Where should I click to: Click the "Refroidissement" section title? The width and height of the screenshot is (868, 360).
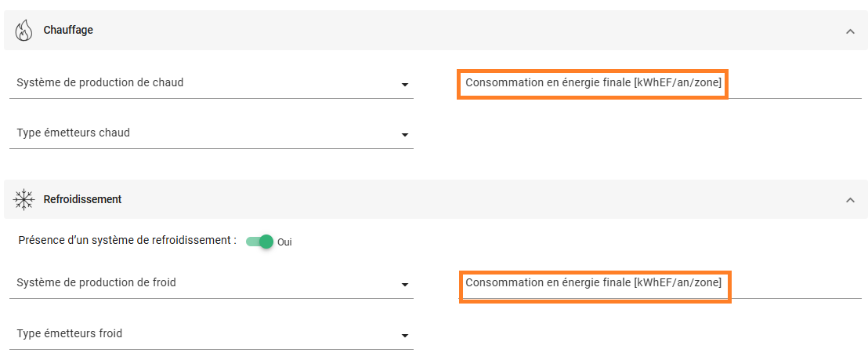pos(82,200)
